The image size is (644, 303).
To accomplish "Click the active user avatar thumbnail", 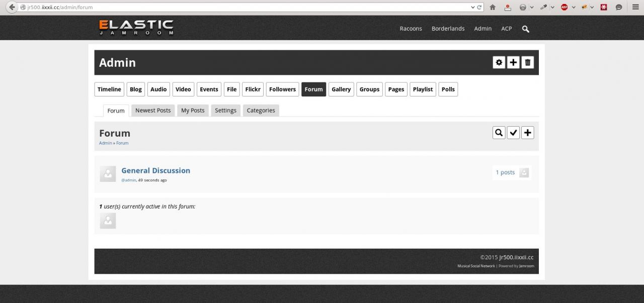I will click(108, 221).
